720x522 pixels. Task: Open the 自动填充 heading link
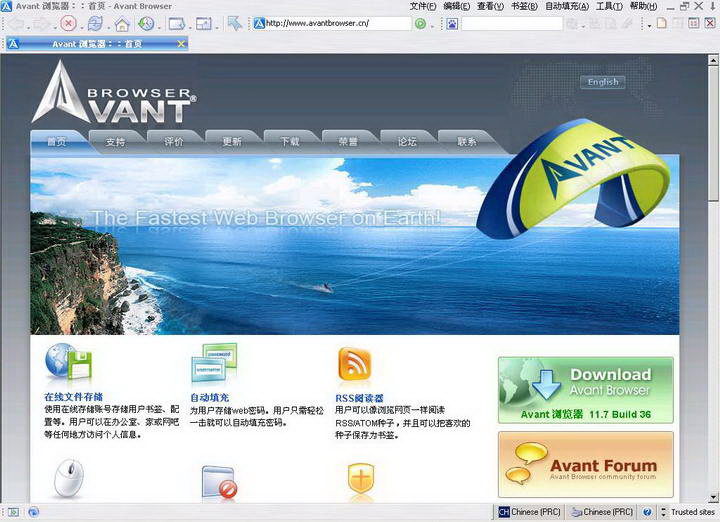click(x=209, y=398)
